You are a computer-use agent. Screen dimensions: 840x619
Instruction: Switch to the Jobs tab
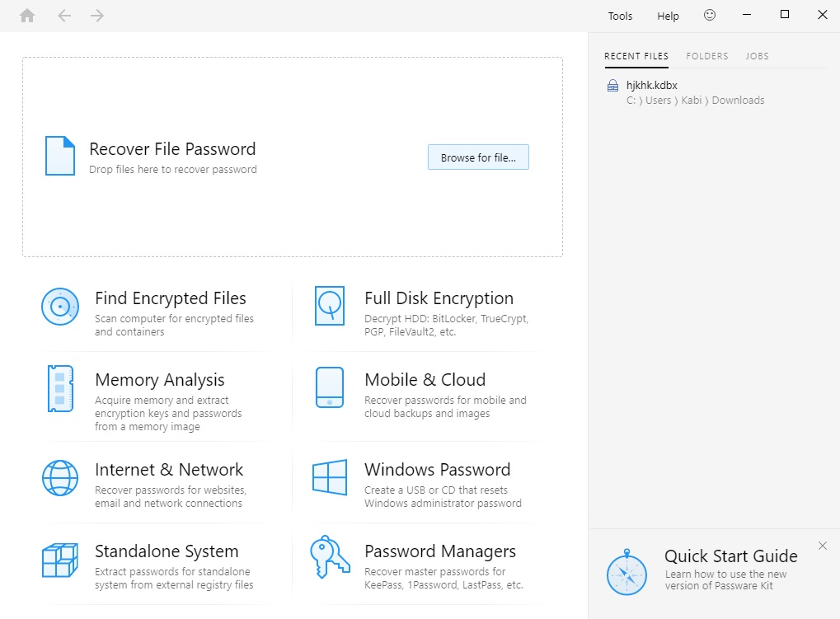(x=757, y=56)
